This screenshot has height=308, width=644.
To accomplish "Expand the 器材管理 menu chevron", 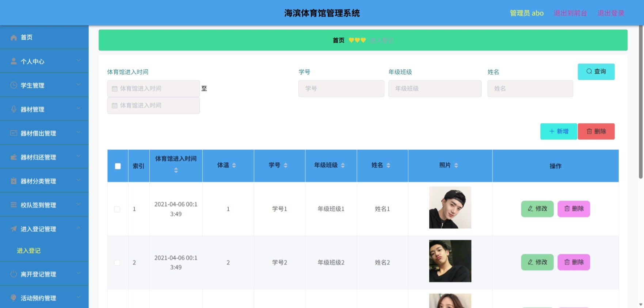I will (78, 108).
